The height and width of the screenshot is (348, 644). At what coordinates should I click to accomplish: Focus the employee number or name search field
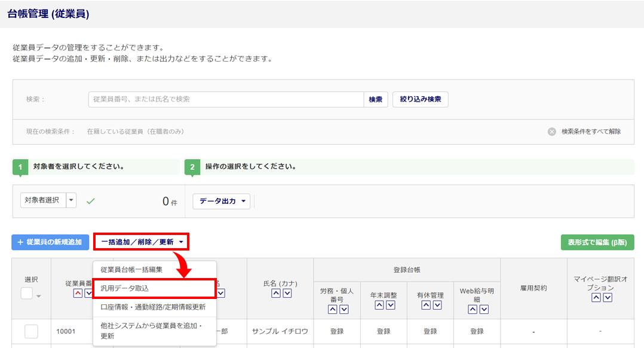point(226,99)
